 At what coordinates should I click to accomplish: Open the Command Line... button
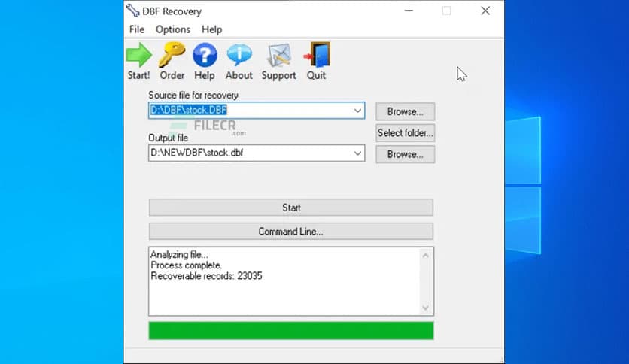coord(291,232)
